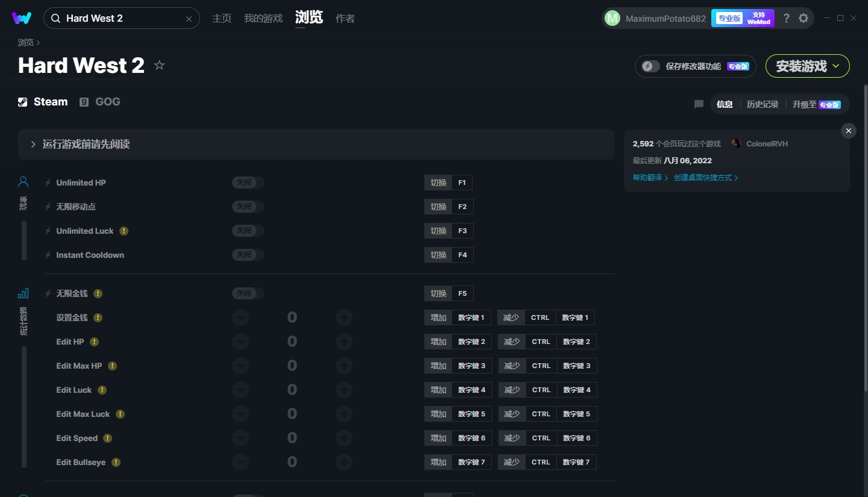Click warning icon next to Edit Luck
This screenshot has height=497, width=868.
pyautogui.click(x=102, y=390)
